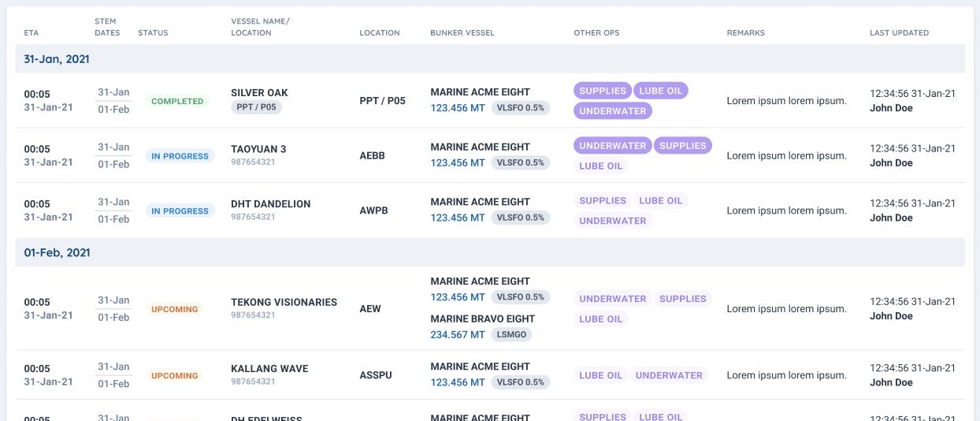The height and width of the screenshot is (421, 980).
Task: Select the In Progress badge for Taoyuan 3
Action: tap(180, 156)
